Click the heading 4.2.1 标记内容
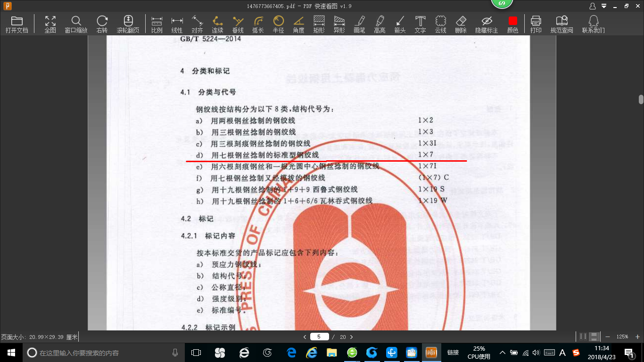644x362 pixels. tap(208, 235)
